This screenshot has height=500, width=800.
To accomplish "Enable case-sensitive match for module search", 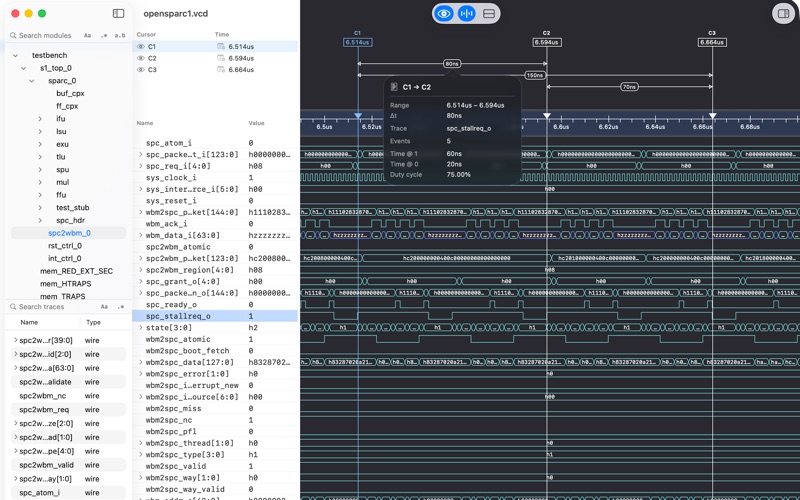I will pos(87,35).
